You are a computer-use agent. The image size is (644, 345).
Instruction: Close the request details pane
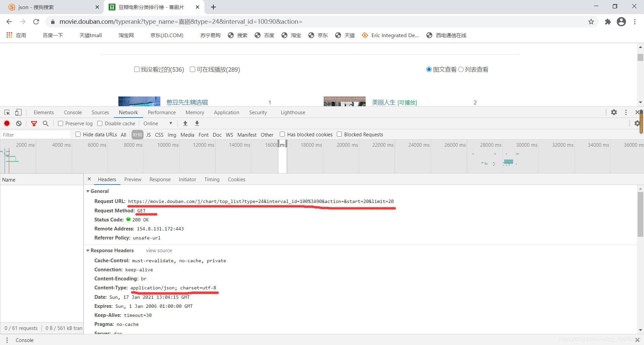pyautogui.click(x=89, y=179)
